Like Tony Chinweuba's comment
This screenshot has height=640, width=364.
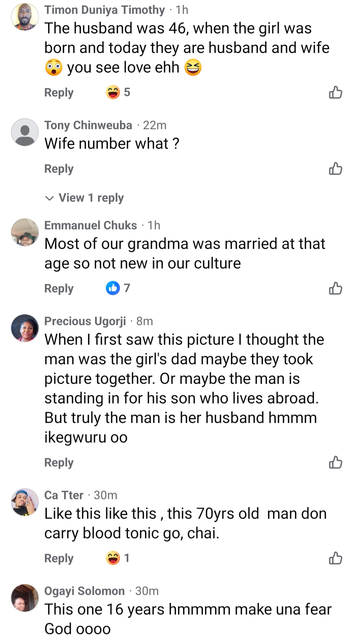(335, 168)
